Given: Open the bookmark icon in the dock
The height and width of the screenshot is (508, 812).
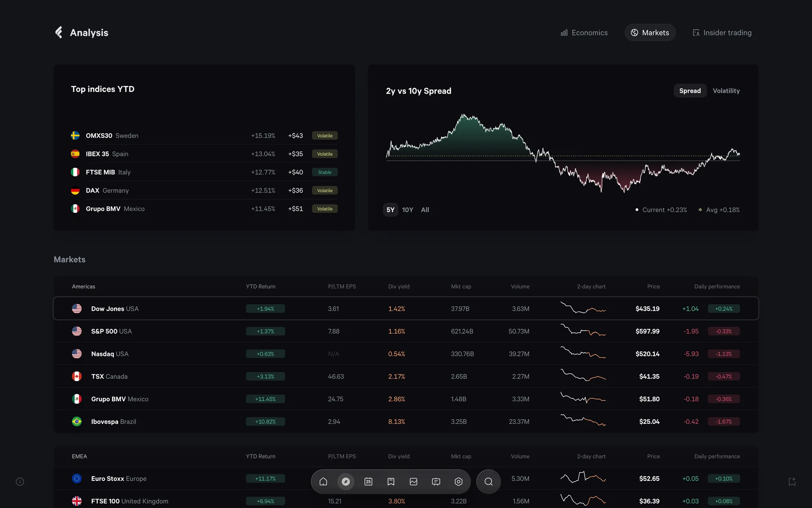Looking at the screenshot, I should pyautogui.click(x=391, y=482).
